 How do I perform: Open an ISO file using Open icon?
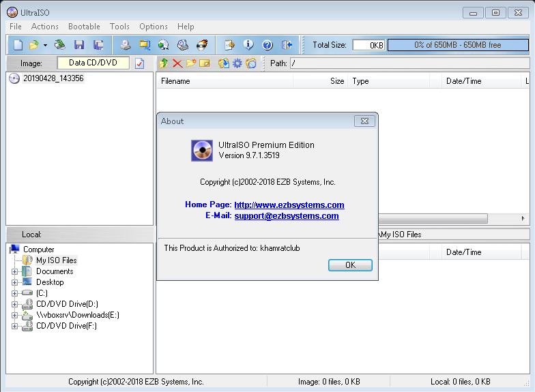34,45
